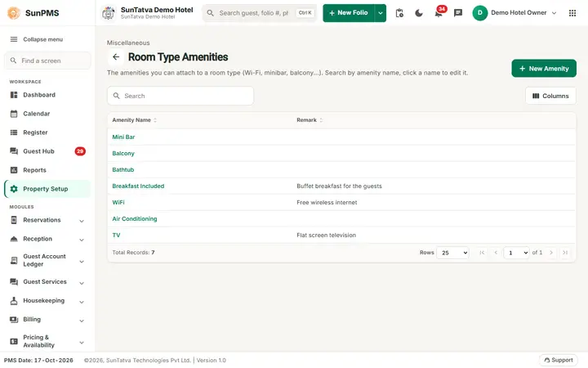
Task: Expand the Guest Services module
Action: click(x=47, y=282)
